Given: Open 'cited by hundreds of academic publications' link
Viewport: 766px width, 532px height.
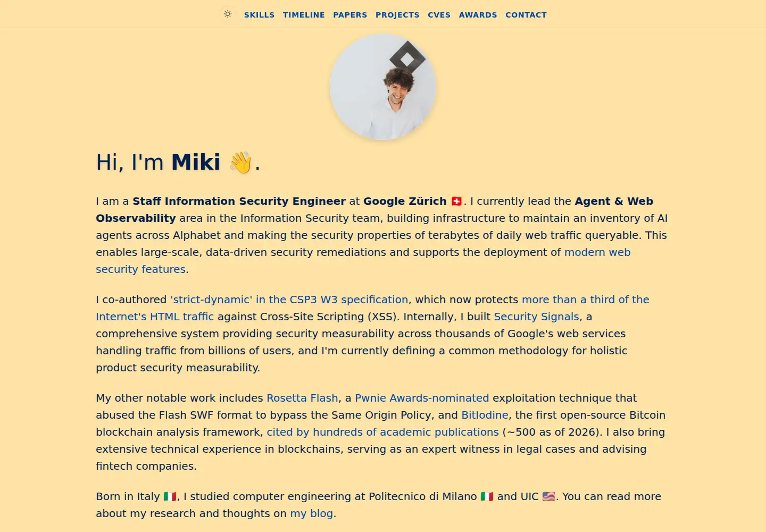Looking at the screenshot, I should pyautogui.click(x=383, y=432).
